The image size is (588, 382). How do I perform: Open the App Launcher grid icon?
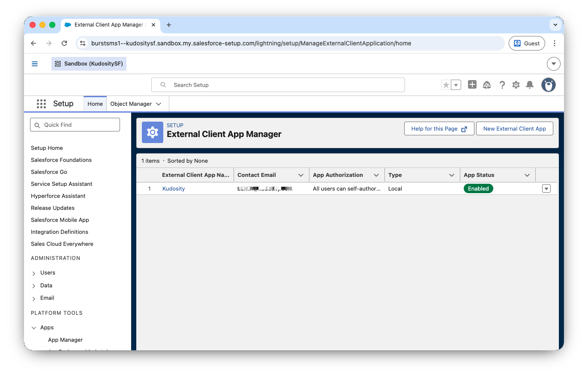(41, 104)
